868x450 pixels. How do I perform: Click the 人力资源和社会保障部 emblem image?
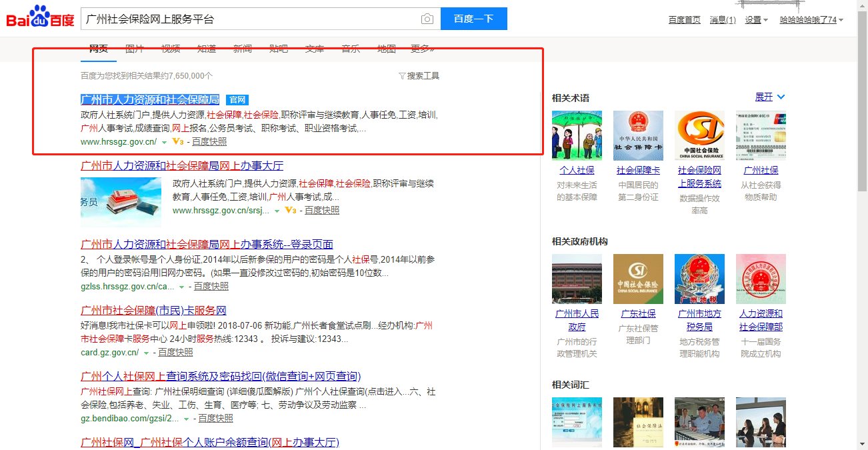point(761,279)
